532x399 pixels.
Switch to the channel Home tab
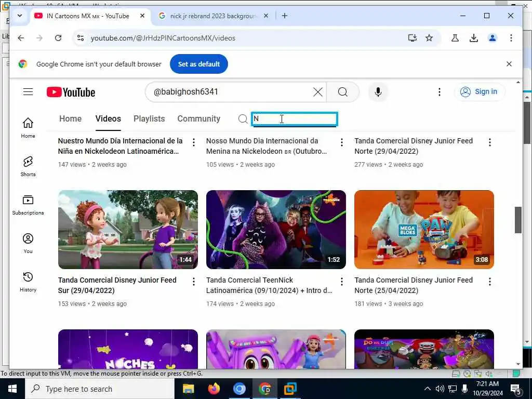click(70, 119)
